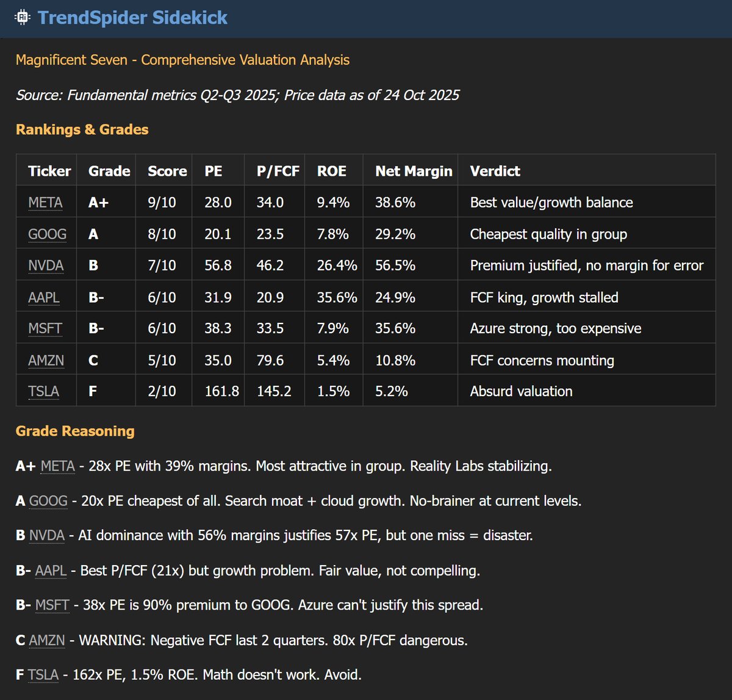Open the AMZN ticker link in table
The height and width of the screenshot is (700, 732).
[46, 360]
